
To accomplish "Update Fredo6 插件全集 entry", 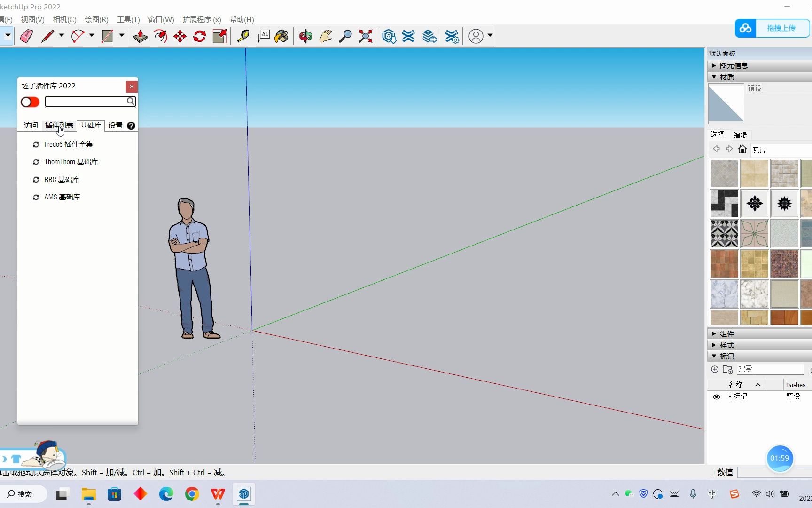I will pyautogui.click(x=36, y=144).
